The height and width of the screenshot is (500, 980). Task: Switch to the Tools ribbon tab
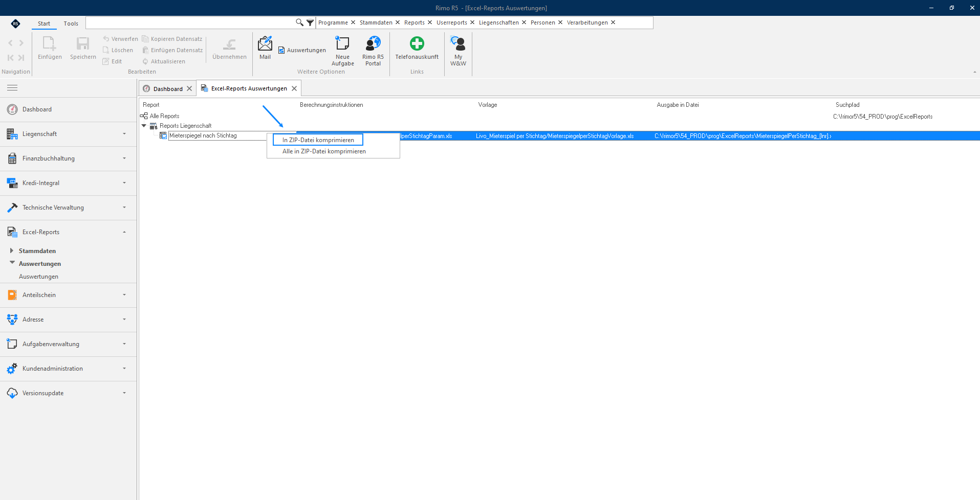71,24
